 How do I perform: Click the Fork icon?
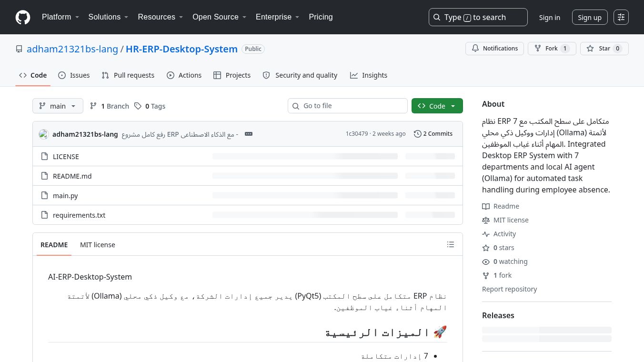(x=538, y=49)
